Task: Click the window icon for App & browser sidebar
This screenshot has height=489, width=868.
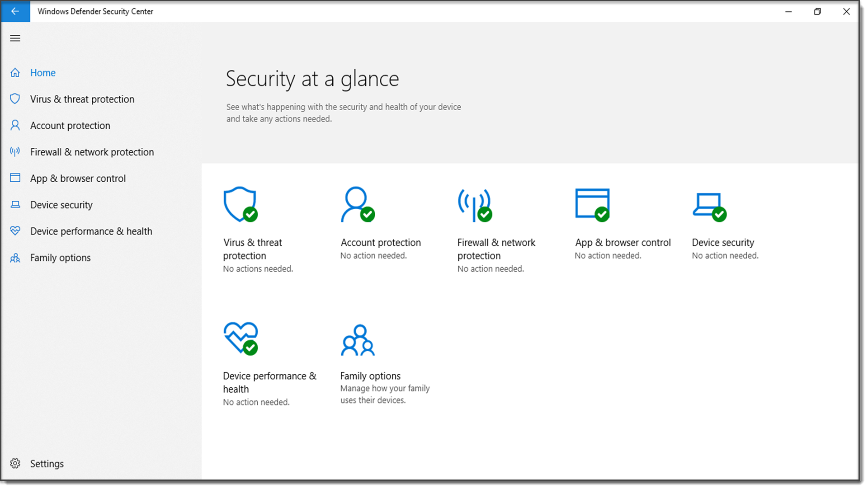Action: (15, 178)
